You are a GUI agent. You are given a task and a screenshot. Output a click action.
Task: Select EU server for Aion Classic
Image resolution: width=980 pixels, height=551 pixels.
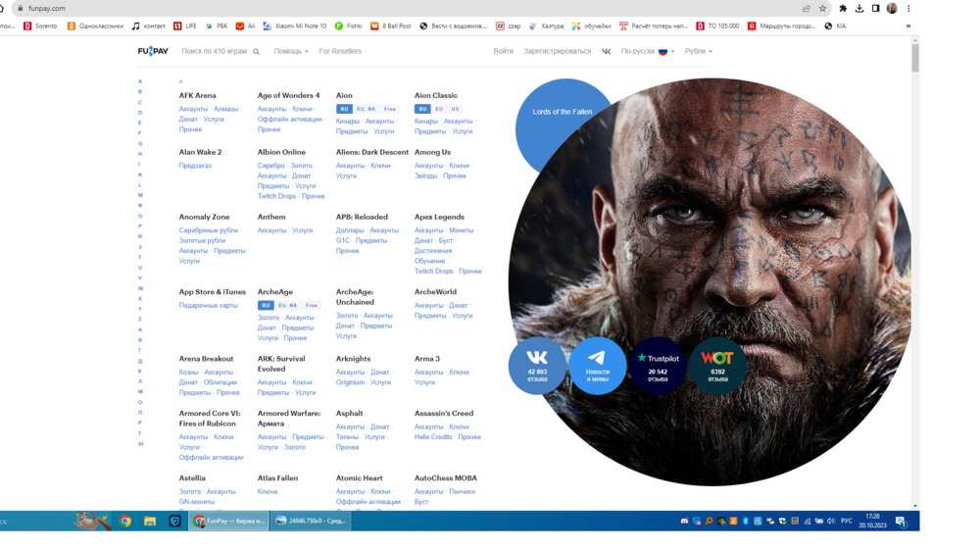[x=439, y=109]
